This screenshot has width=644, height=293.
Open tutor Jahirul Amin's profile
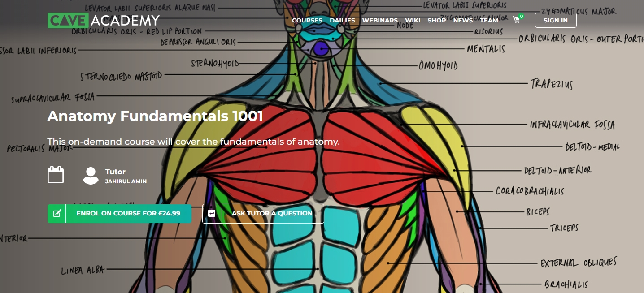(x=126, y=181)
